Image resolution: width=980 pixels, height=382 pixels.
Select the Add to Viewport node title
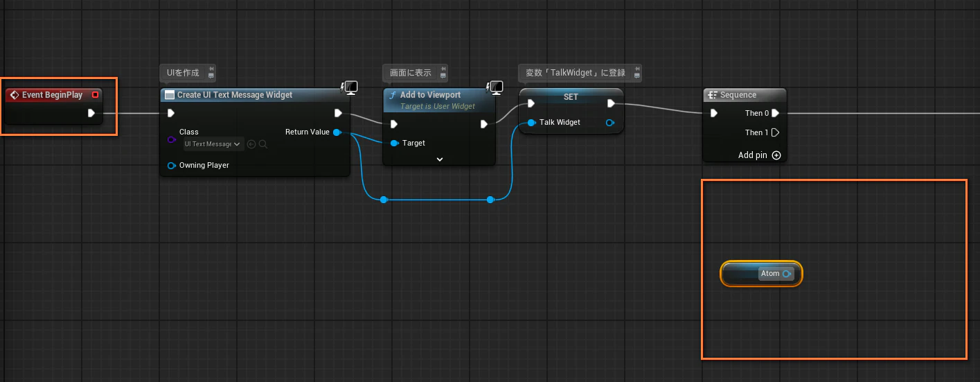pyautogui.click(x=430, y=95)
